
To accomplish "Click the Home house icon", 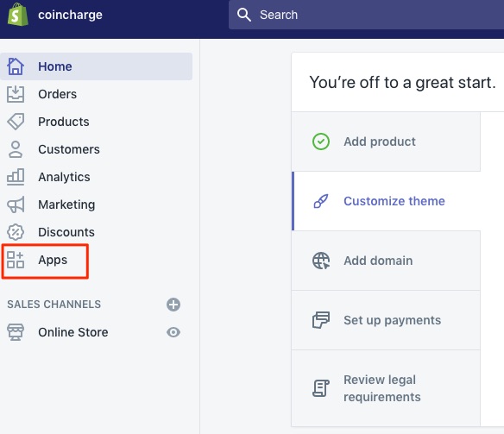I will click(x=16, y=66).
